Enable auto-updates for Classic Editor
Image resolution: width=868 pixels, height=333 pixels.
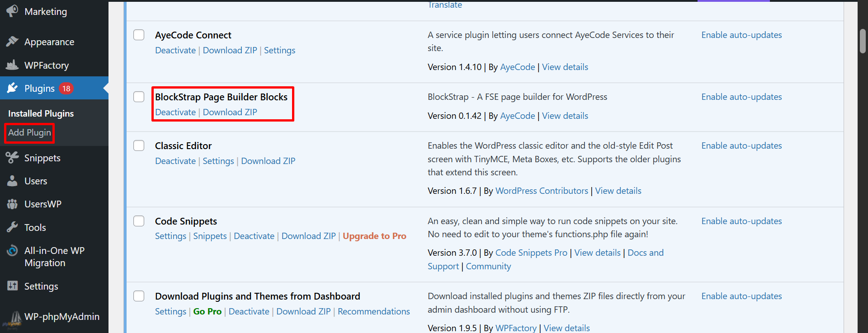coord(741,145)
